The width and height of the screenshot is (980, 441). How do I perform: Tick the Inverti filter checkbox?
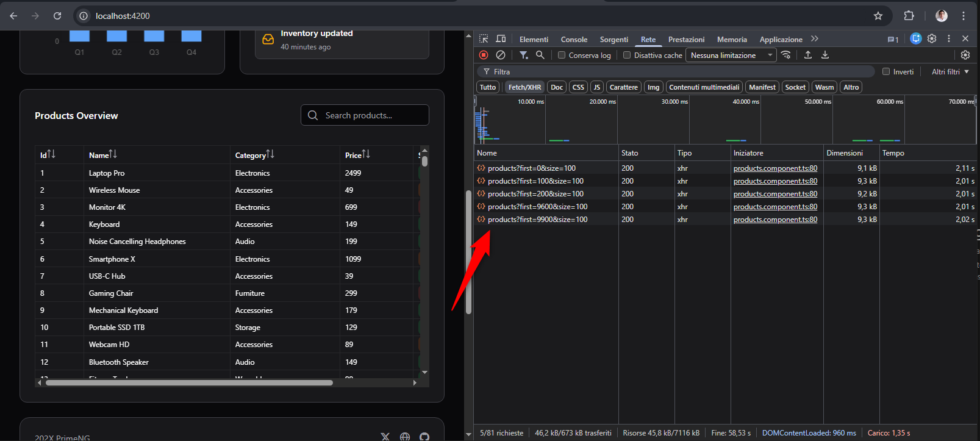pos(886,71)
